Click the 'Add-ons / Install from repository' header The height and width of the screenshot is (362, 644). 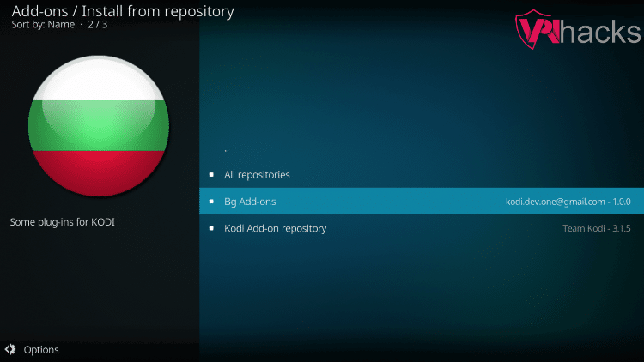pyautogui.click(x=122, y=11)
